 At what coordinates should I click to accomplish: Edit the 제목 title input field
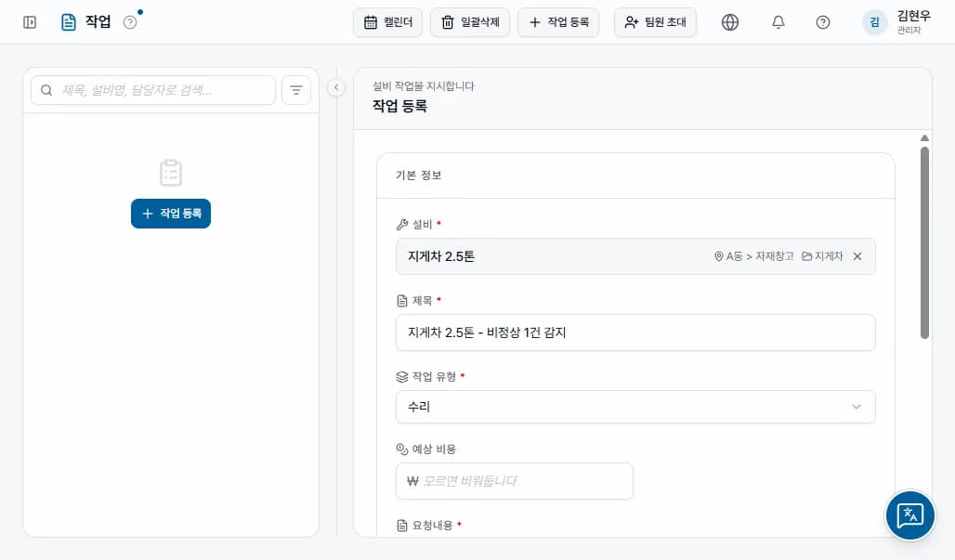[635, 332]
